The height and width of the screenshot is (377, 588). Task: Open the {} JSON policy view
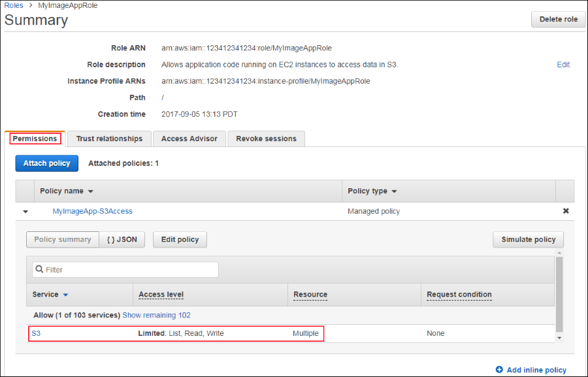(x=122, y=239)
